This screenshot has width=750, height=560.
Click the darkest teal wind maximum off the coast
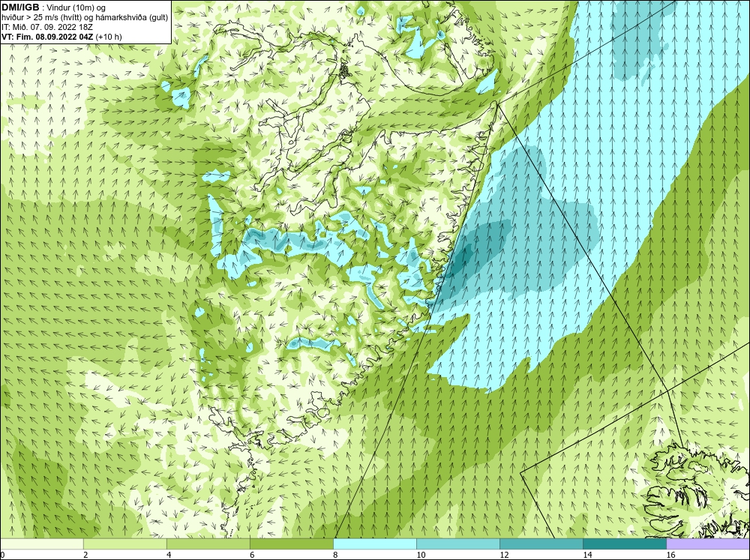pyautogui.click(x=460, y=262)
